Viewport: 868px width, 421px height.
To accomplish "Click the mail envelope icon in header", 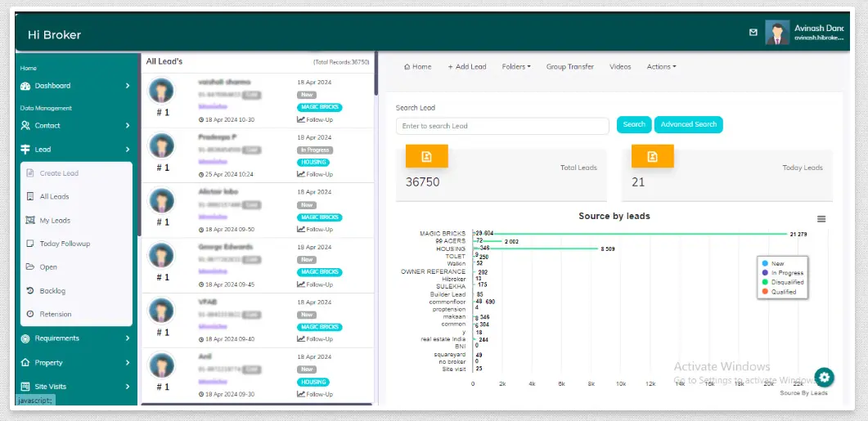I will click(x=753, y=33).
